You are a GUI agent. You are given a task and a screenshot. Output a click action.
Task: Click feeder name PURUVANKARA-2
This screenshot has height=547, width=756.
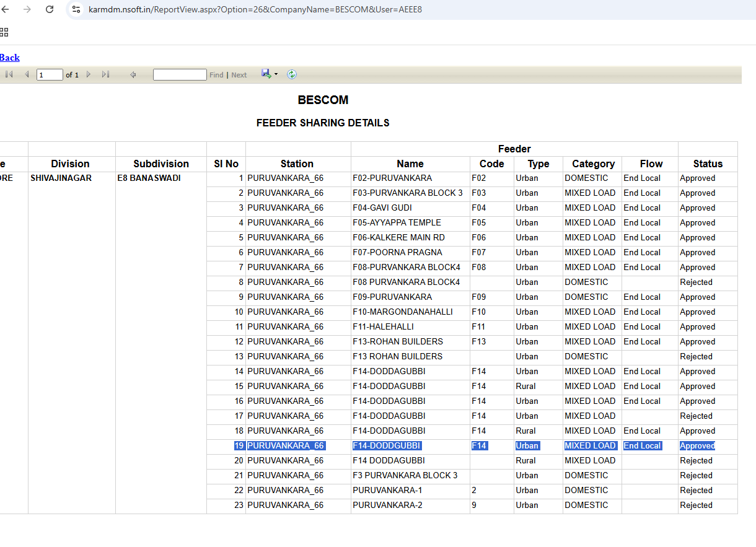387,505
